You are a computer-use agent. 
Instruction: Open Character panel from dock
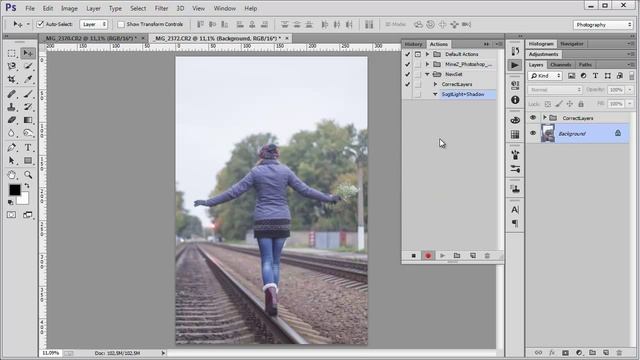click(515, 210)
